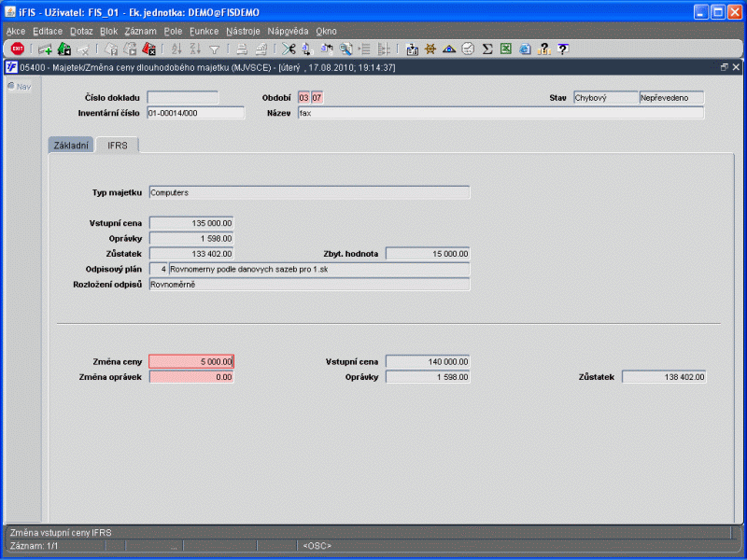Open the Akce menu
Viewport: 747px width, 560px height.
click(x=16, y=32)
